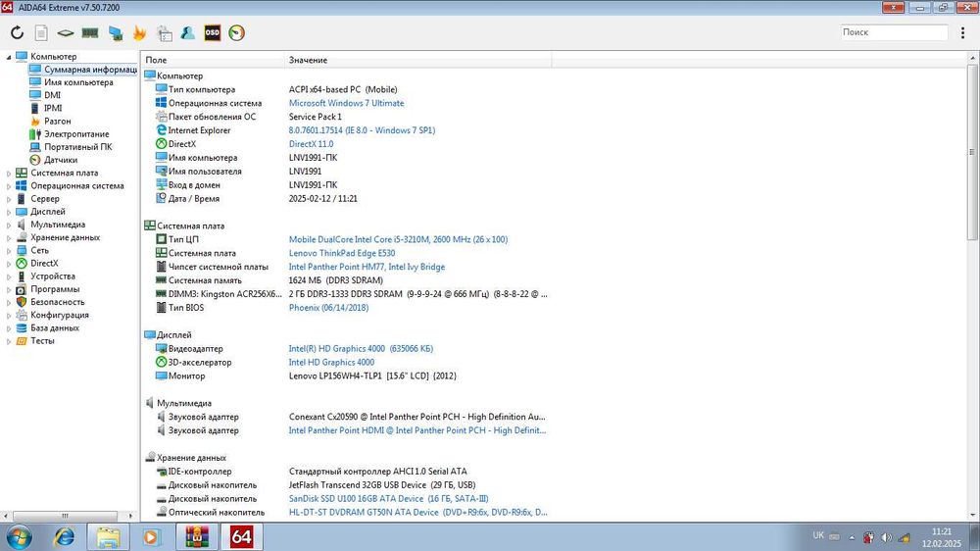980x551 pixels.
Task: Click the Безопасность shield icon in tree
Action: [22, 301]
